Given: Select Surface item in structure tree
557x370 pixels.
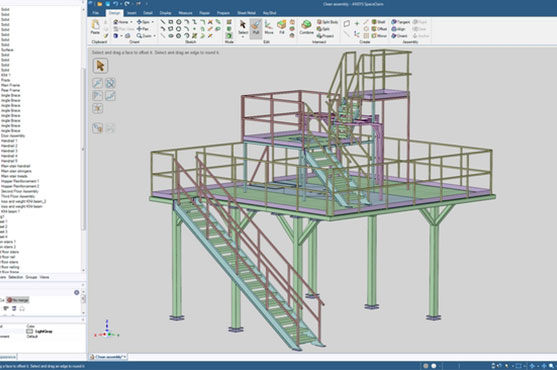Looking at the screenshot, I should [x=7, y=50].
